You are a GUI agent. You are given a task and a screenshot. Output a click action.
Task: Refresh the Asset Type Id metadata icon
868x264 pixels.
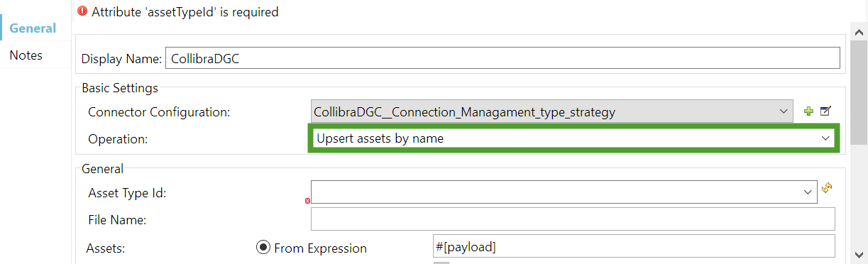click(827, 189)
